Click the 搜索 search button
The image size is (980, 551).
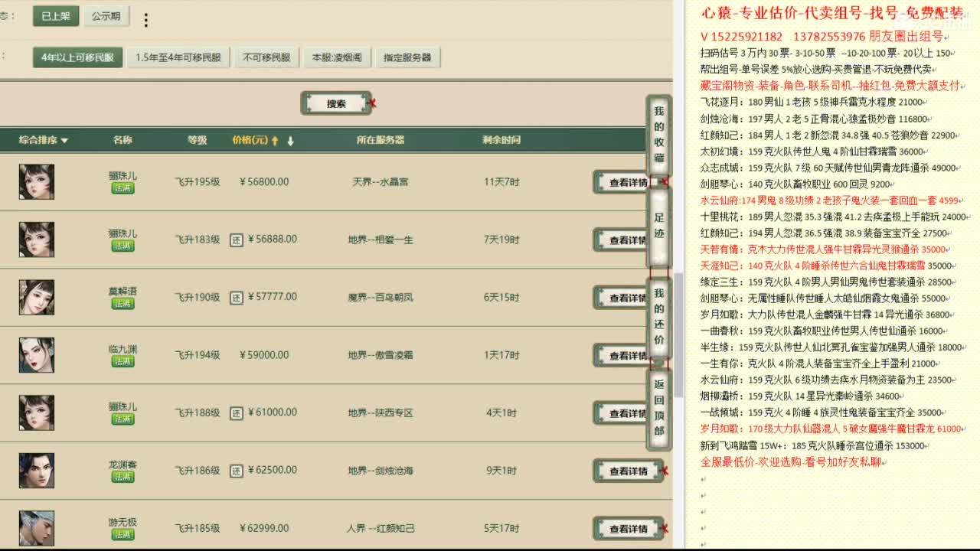tap(335, 103)
